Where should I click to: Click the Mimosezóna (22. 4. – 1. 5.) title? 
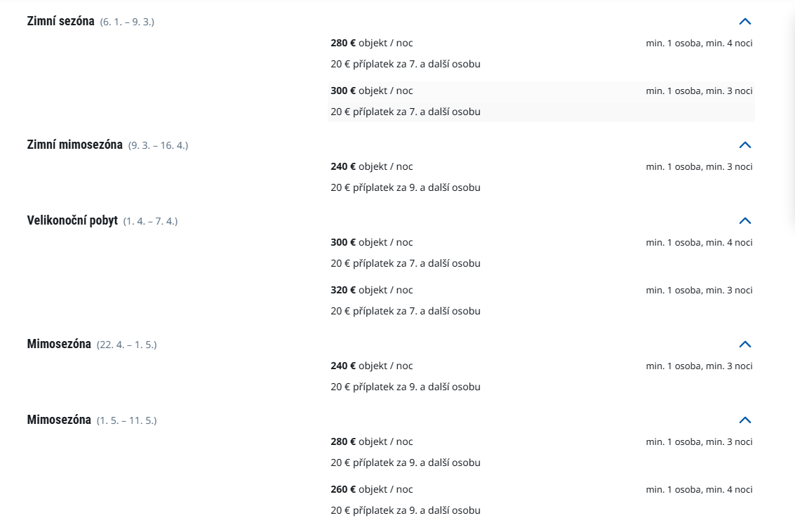point(59,344)
